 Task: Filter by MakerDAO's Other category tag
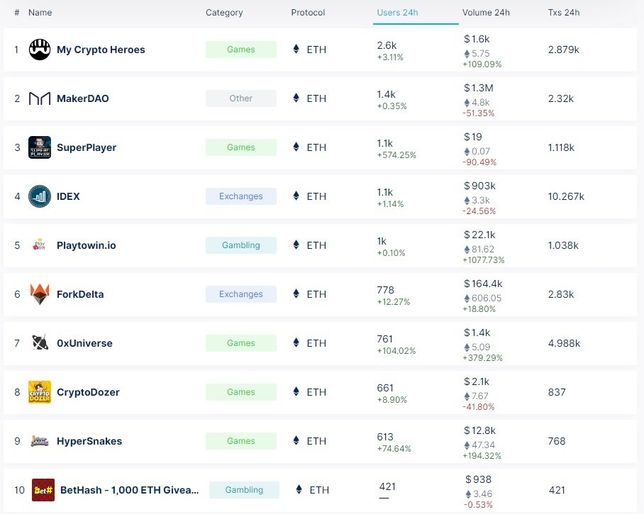[241, 98]
